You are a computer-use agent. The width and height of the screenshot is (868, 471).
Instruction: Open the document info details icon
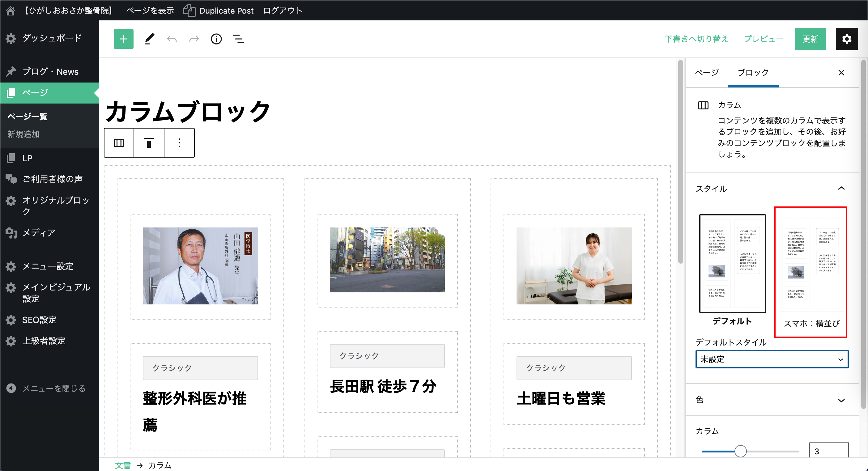[216, 39]
